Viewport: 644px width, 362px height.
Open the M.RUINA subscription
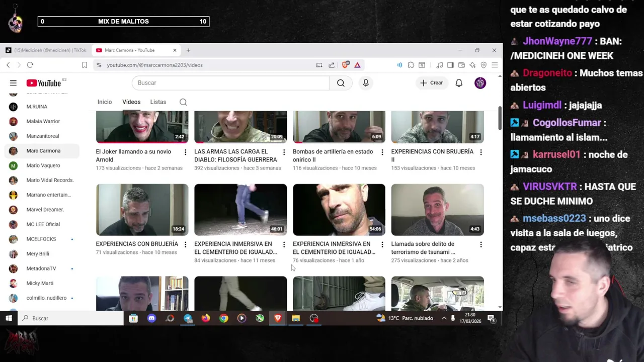pyautogui.click(x=37, y=107)
